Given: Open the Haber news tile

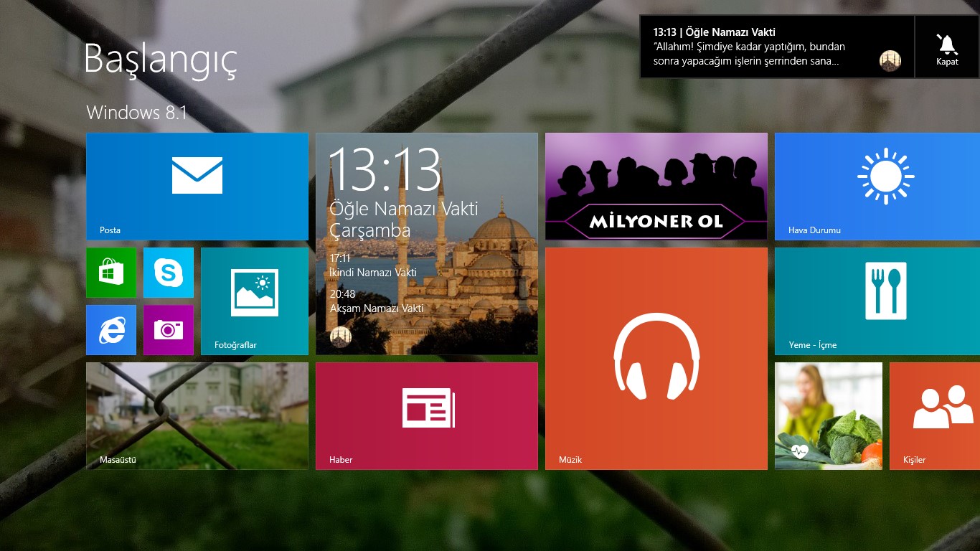Looking at the screenshot, I should coord(426,415).
